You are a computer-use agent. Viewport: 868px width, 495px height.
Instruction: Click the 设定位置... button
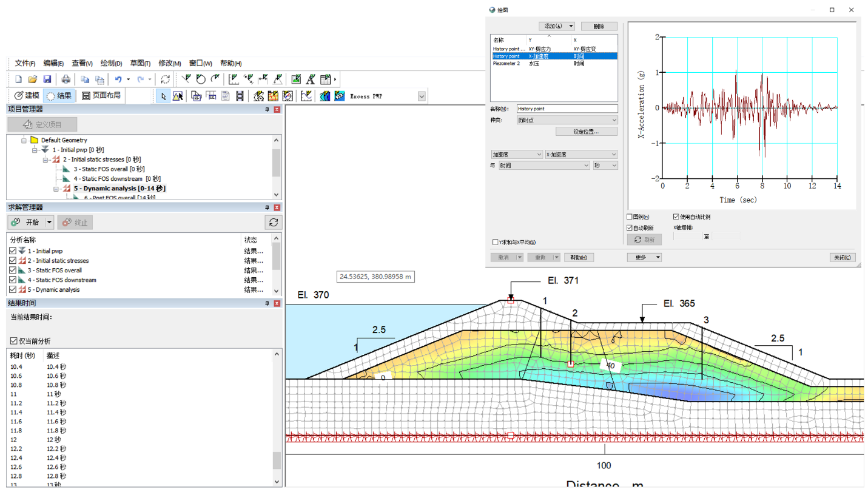pos(586,132)
